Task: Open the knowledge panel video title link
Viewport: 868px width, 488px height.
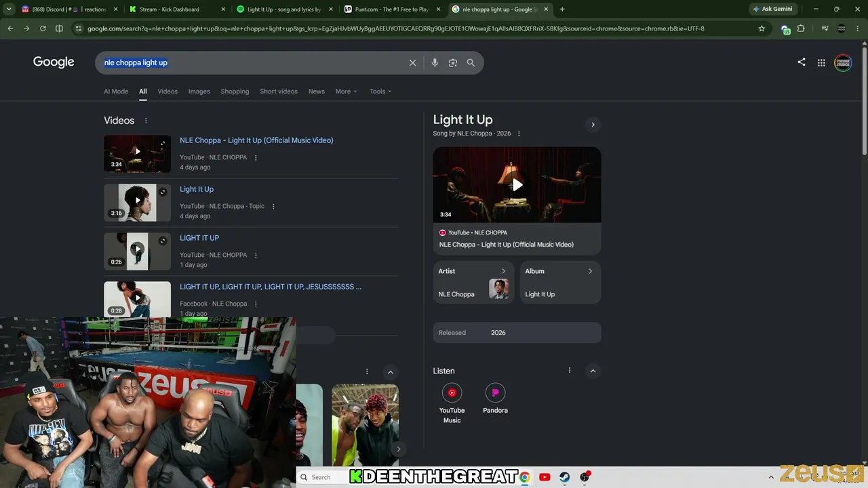Action: 507,245
